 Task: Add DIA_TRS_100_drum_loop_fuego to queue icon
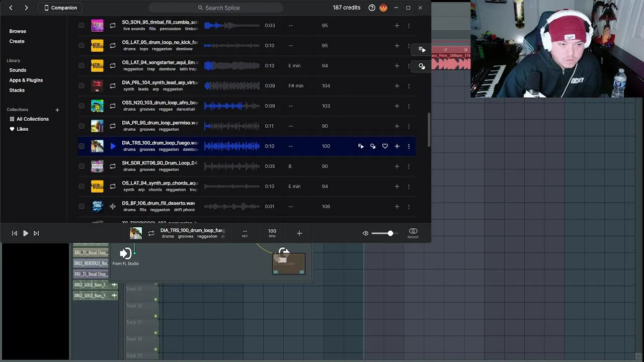[361, 146]
